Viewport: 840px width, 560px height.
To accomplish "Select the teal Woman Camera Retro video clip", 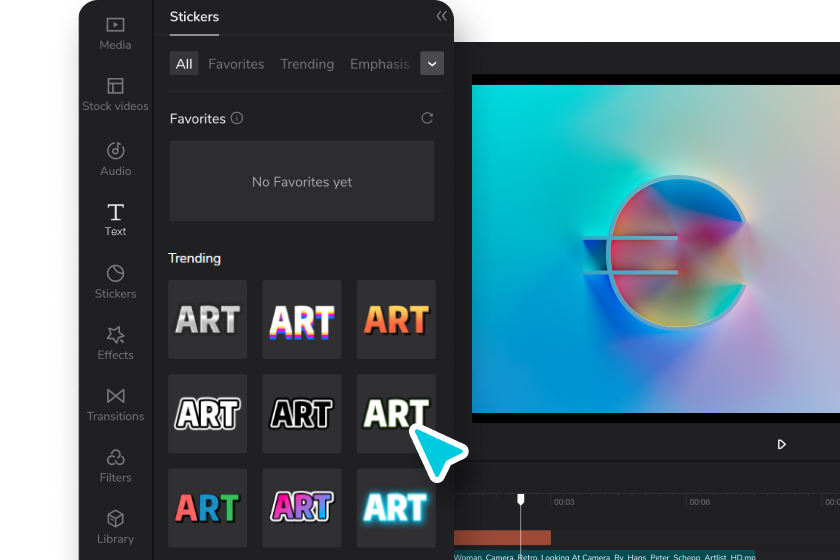I will [604, 556].
